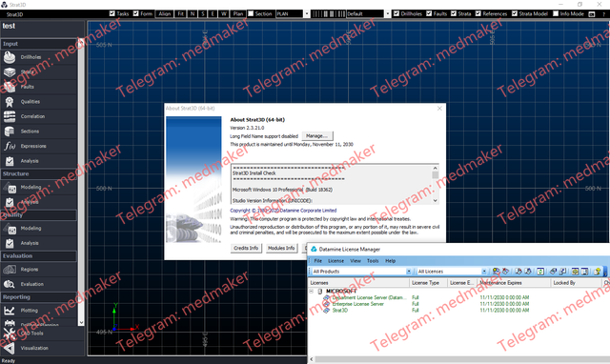
Task: Click the first License Manager toolbar icon
Action: coord(496,271)
